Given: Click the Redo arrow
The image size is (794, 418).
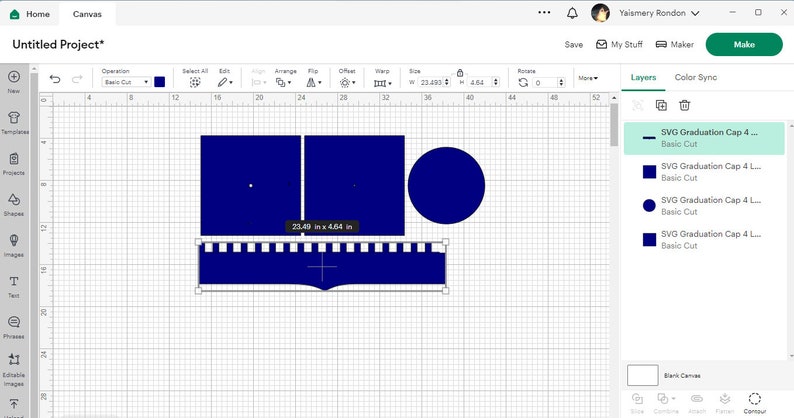Looking at the screenshot, I should [x=77, y=79].
